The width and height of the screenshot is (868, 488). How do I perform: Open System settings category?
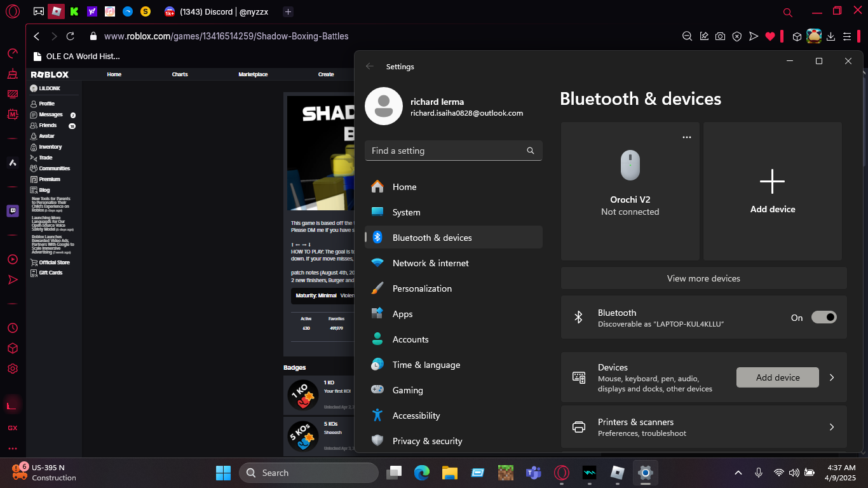pyautogui.click(x=454, y=212)
